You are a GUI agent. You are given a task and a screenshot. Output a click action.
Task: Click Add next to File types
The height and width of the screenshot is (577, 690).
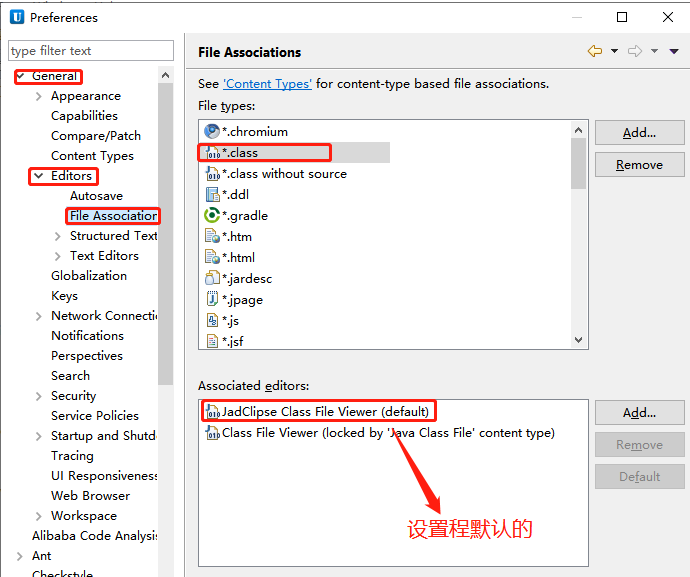click(639, 132)
